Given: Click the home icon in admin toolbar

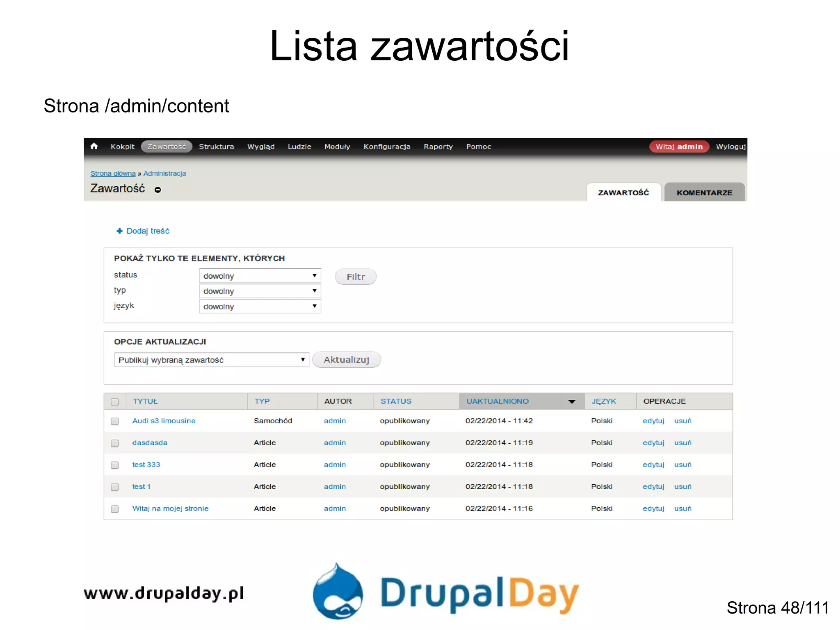Looking at the screenshot, I should pyautogui.click(x=94, y=146).
